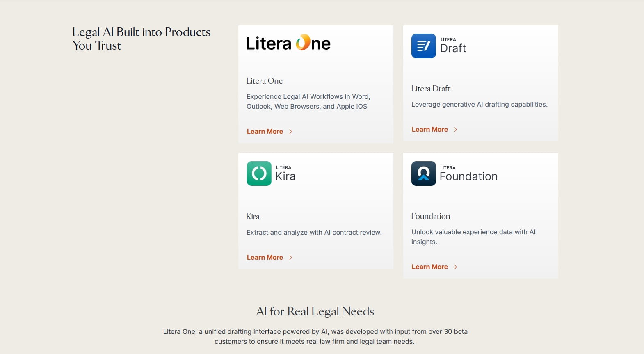Click the blue Litera Draft app icon
This screenshot has height=354, width=644.
click(424, 46)
